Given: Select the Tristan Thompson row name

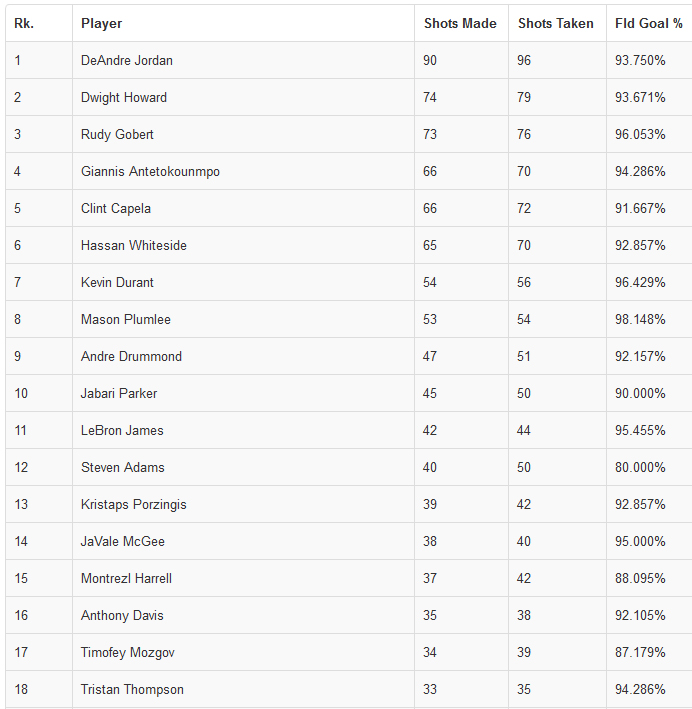Looking at the screenshot, I should tap(132, 689).
